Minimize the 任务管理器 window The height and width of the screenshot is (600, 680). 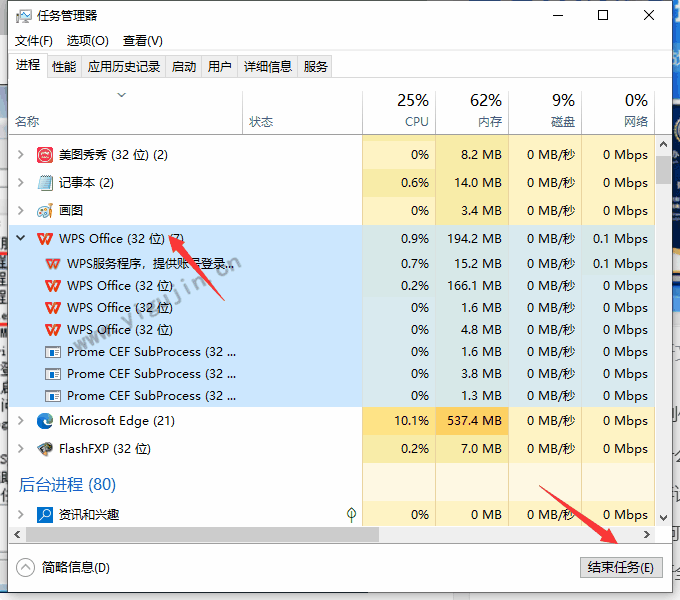click(x=558, y=16)
